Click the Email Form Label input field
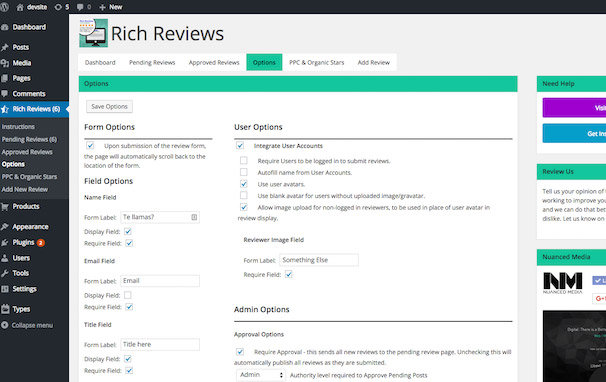The height and width of the screenshot is (382, 606). tap(160, 281)
